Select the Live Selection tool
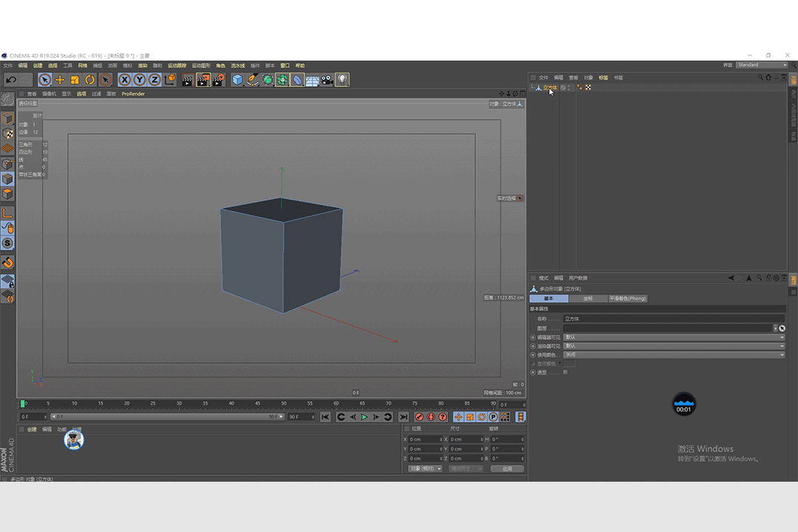The width and height of the screenshot is (798, 532). [x=45, y=80]
